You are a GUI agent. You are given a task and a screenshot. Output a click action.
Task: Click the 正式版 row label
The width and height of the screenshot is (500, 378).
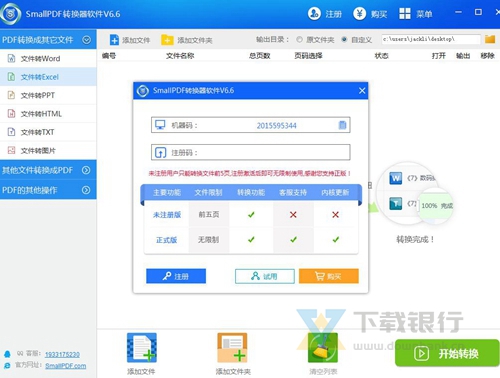tap(166, 240)
